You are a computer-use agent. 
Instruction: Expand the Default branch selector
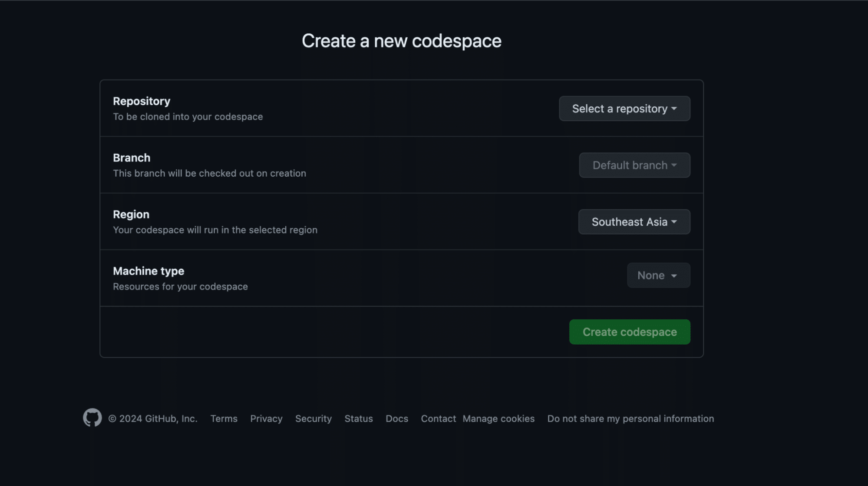click(634, 165)
